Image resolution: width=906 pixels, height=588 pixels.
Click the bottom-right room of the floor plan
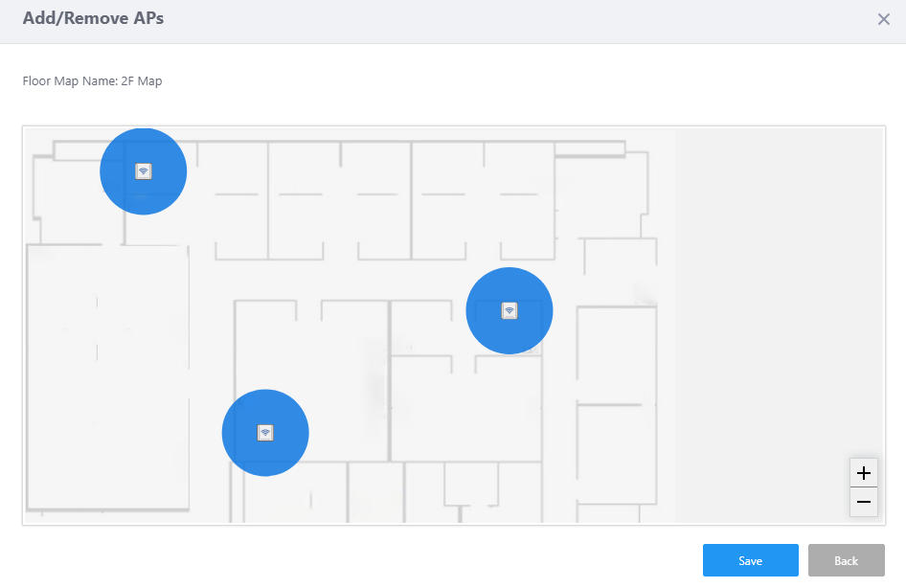[x=616, y=455]
